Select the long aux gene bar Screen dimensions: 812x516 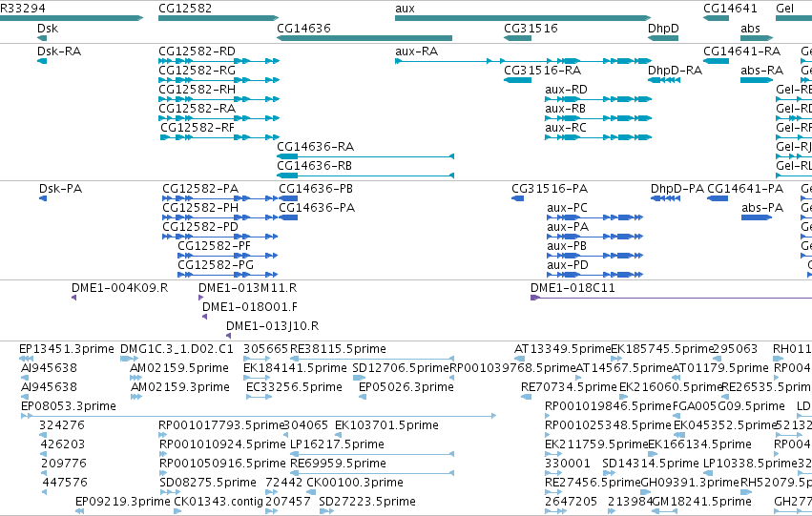point(523,19)
